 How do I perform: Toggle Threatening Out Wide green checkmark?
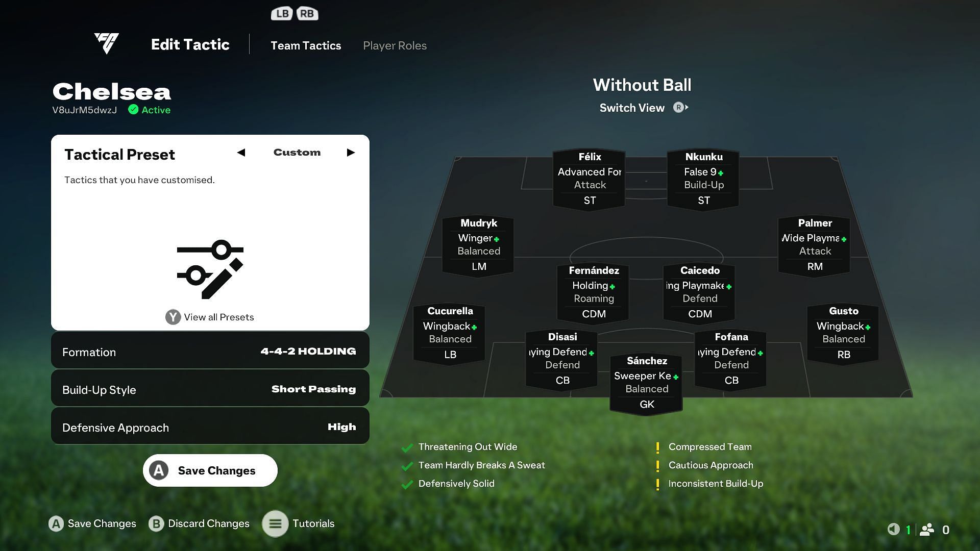pyautogui.click(x=408, y=447)
